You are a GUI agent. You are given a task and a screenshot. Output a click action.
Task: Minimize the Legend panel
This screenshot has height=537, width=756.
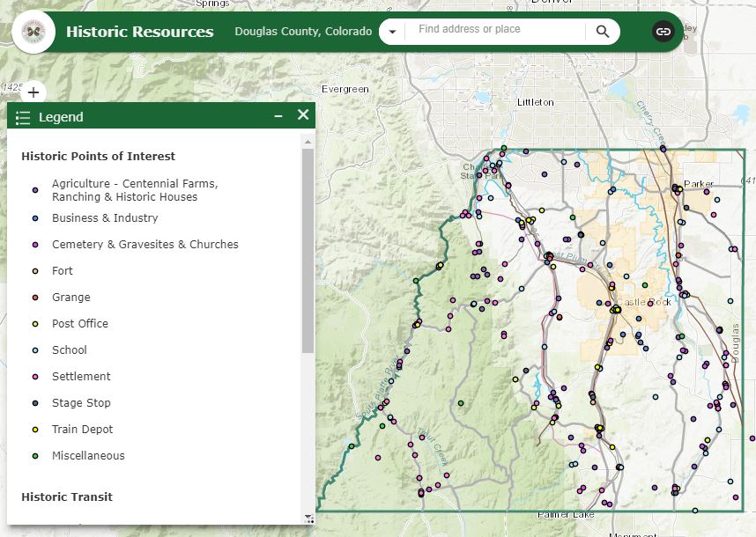pos(278,116)
